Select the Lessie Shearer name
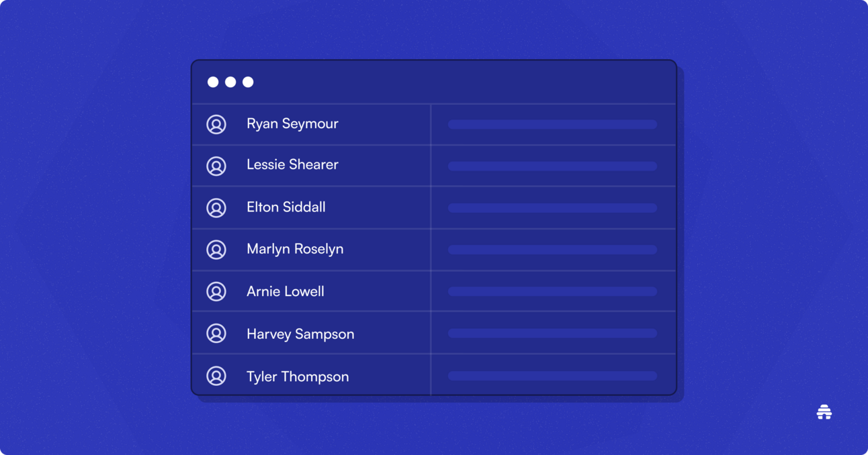 point(292,165)
